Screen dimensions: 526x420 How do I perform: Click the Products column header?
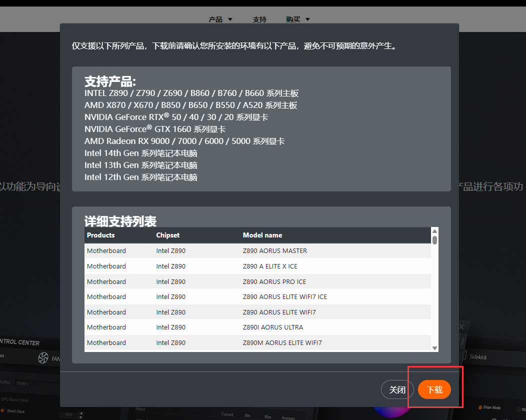100,235
